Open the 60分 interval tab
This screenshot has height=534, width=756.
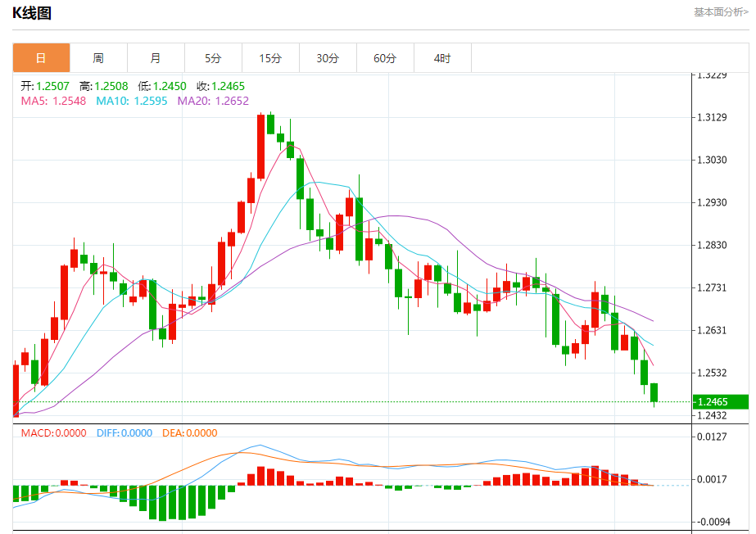click(x=385, y=58)
